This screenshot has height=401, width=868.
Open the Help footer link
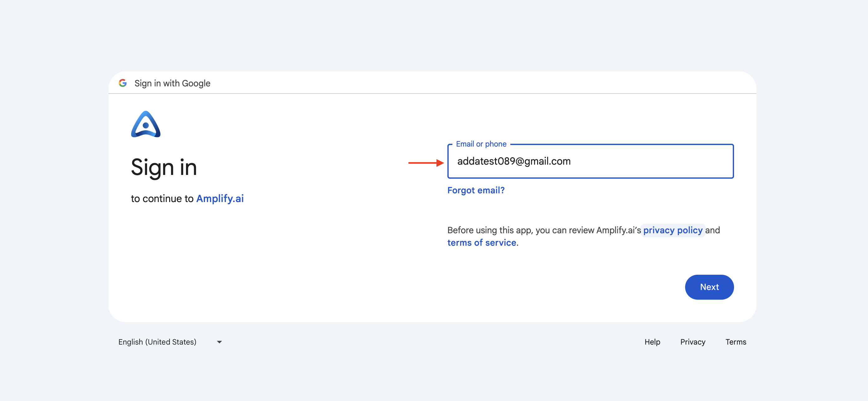(x=652, y=342)
